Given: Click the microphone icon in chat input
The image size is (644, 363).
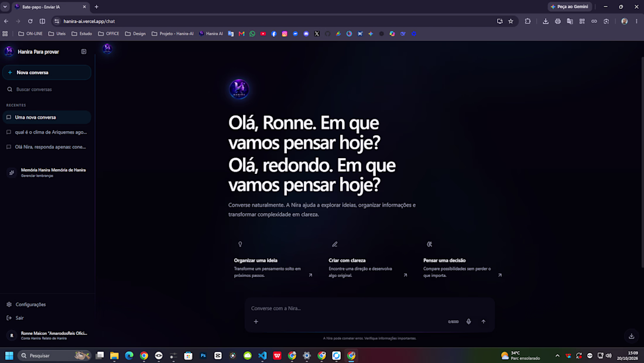Looking at the screenshot, I should coord(468,321).
